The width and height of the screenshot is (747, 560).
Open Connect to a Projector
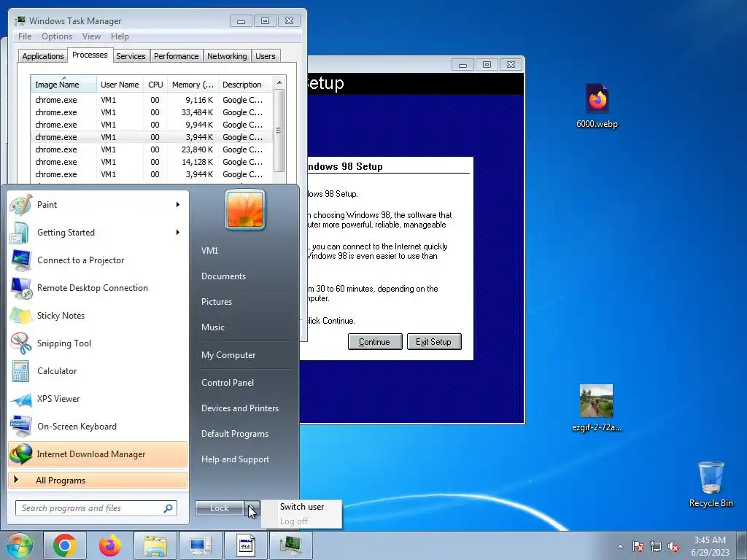[98, 260]
